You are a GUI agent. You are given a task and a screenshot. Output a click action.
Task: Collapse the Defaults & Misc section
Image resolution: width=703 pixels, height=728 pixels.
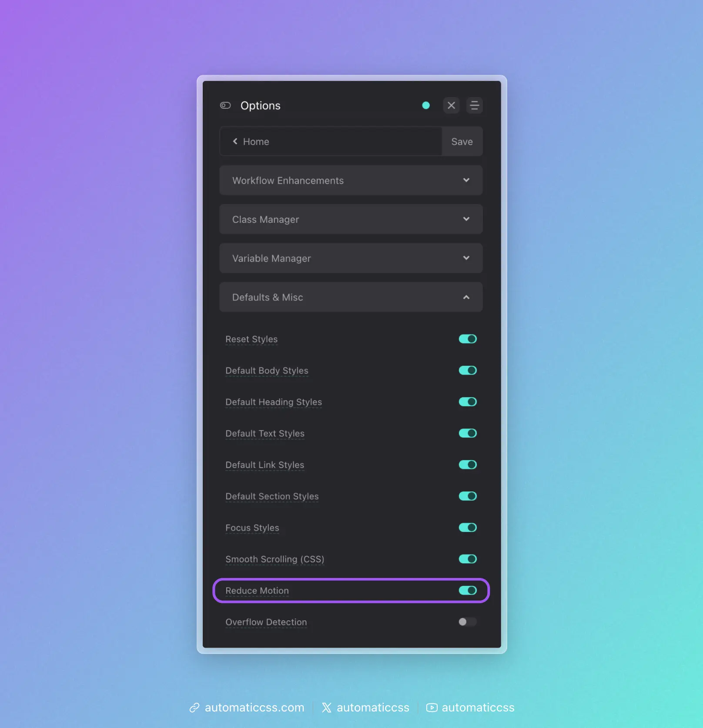coord(351,297)
